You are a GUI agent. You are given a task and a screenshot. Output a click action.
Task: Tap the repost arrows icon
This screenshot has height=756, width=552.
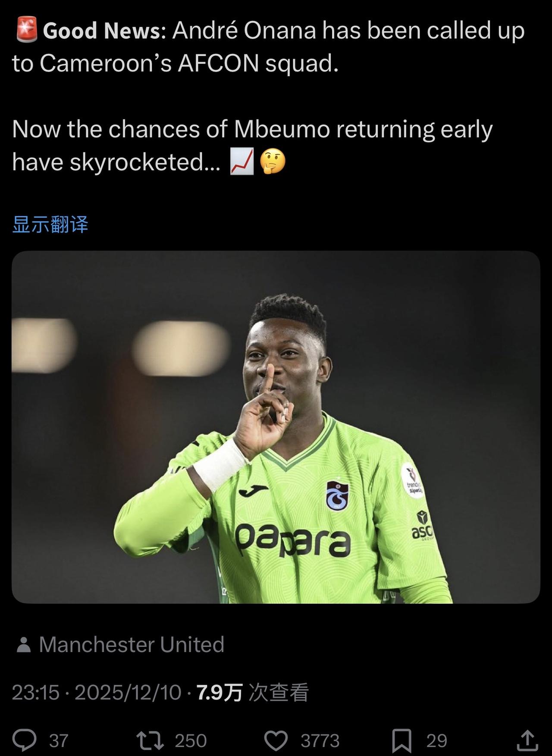click(150, 740)
